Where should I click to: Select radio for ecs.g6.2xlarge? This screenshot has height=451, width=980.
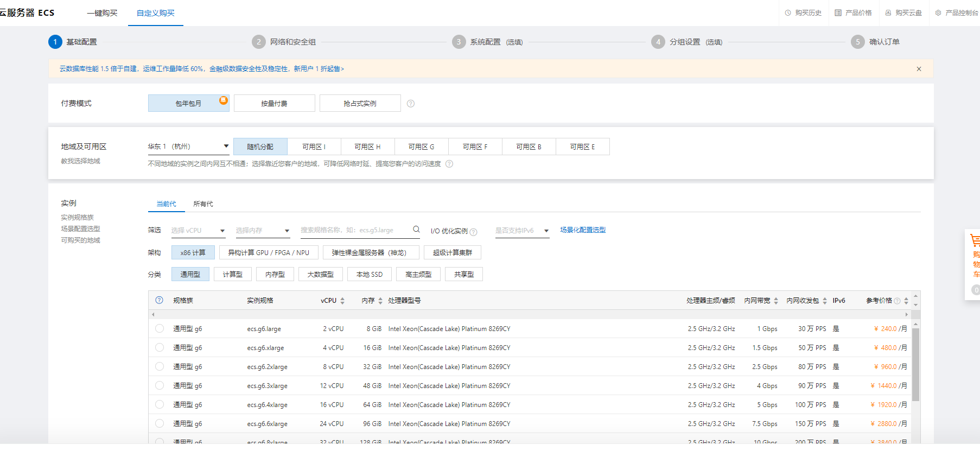click(160, 366)
